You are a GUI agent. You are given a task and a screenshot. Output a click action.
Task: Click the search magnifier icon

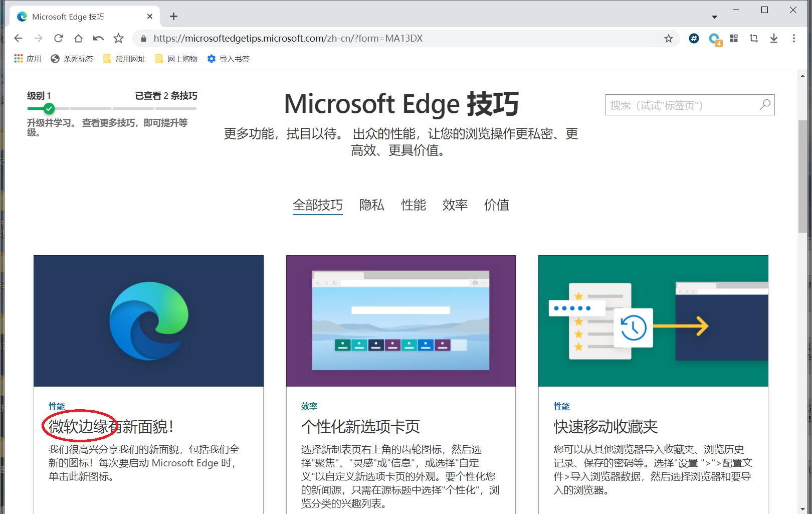(765, 105)
